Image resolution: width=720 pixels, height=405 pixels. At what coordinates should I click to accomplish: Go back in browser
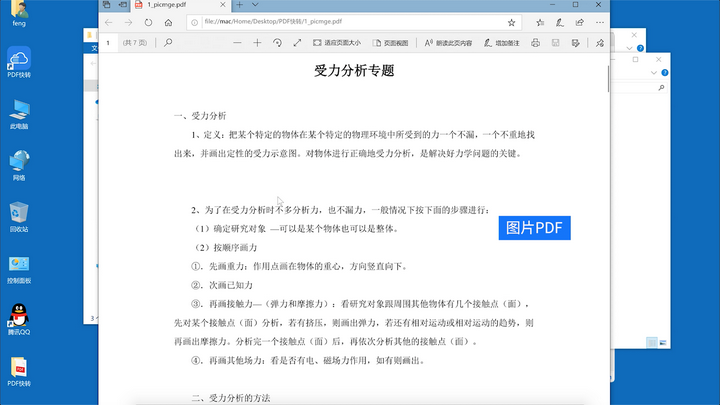click(109, 22)
